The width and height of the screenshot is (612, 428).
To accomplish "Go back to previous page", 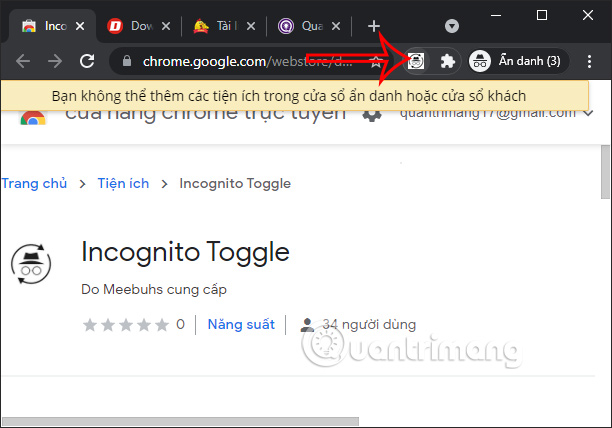I will click(x=23, y=61).
